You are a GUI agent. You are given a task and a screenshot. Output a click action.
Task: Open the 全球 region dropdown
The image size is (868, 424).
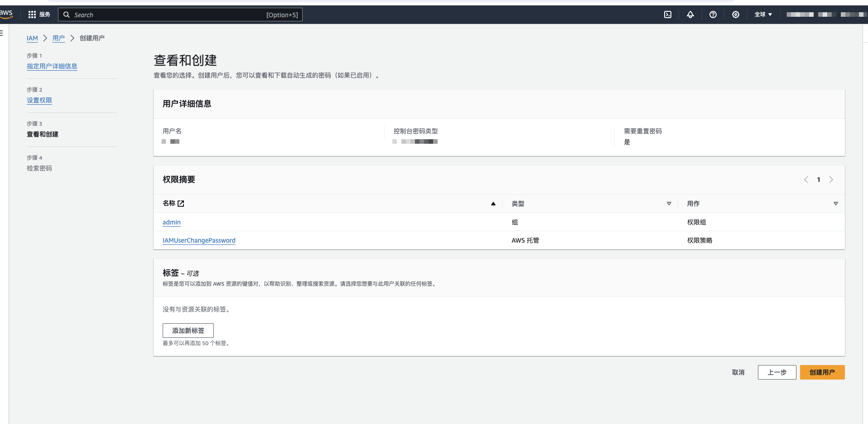(x=763, y=15)
